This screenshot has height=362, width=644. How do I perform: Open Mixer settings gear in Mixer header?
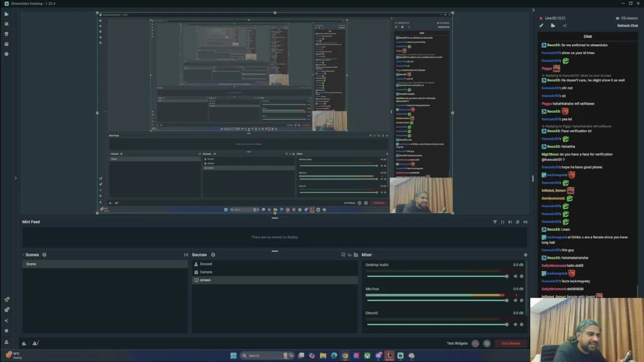tap(525, 255)
